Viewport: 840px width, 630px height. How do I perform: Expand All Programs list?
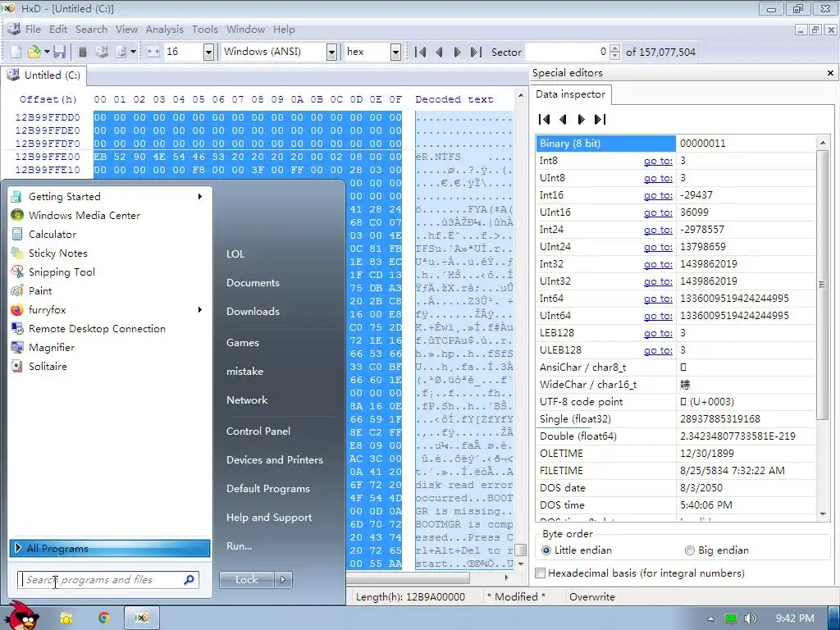tap(110, 549)
